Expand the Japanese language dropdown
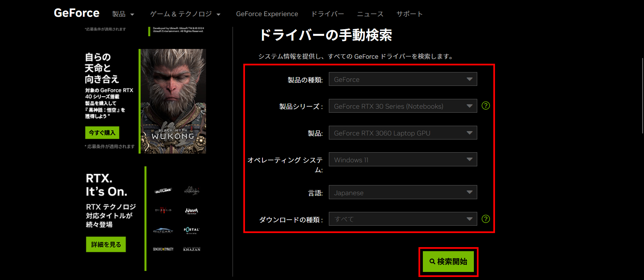This screenshot has height=280, width=644. coord(403,192)
